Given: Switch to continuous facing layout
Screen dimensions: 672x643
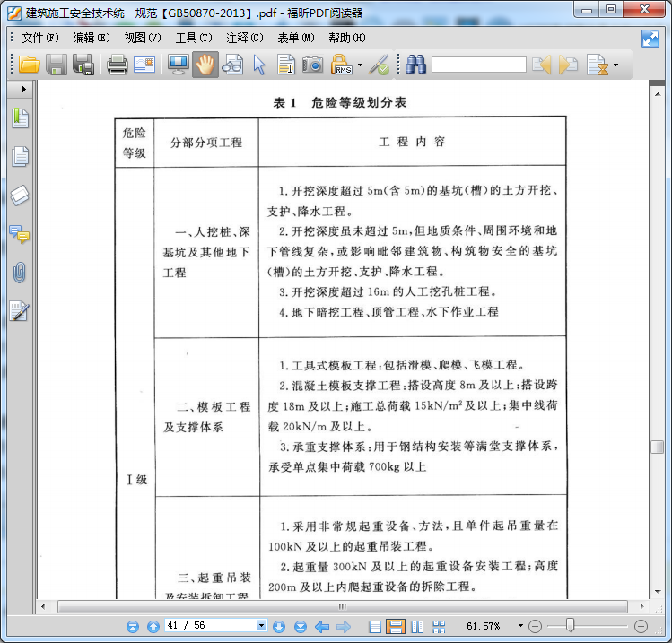Looking at the screenshot, I should [439, 627].
